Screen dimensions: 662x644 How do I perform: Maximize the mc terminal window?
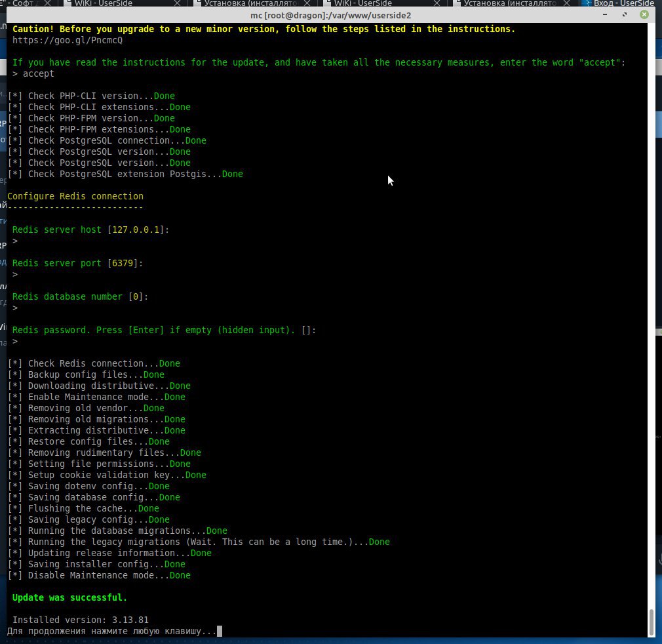click(625, 15)
